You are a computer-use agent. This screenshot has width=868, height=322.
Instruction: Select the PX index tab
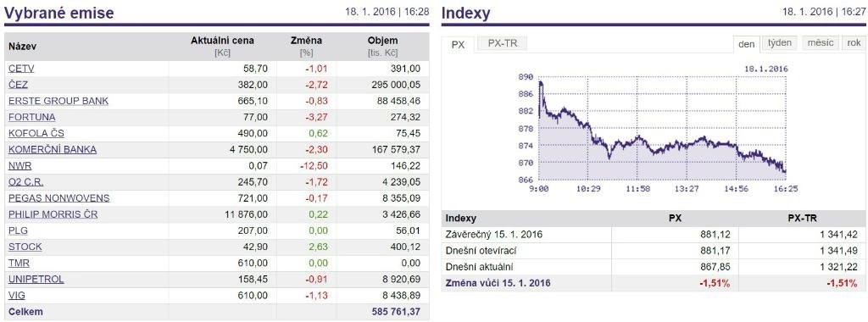click(458, 44)
